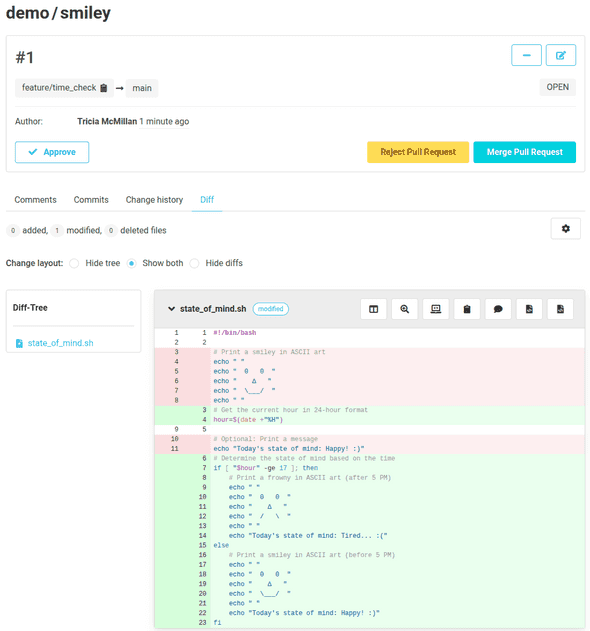
Task: Collapse the state_of_mind.sh diff panel
Action: click(x=171, y=309)
